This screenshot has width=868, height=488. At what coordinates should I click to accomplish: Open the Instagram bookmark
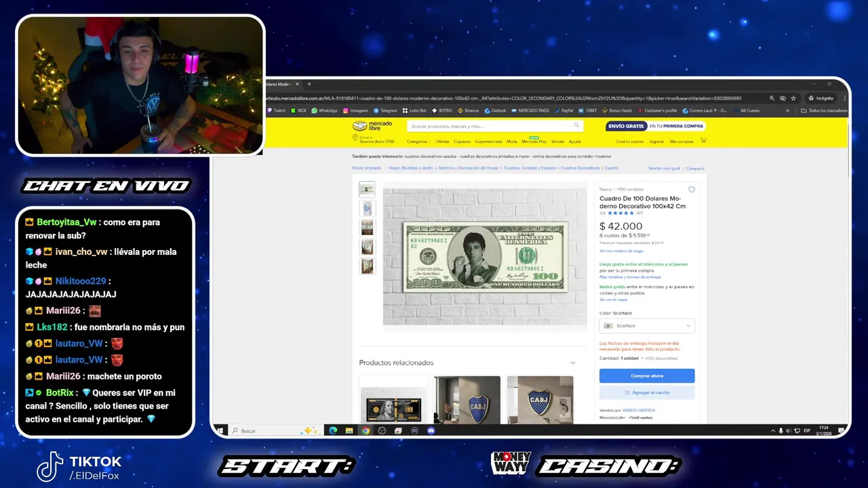(355, 110)
